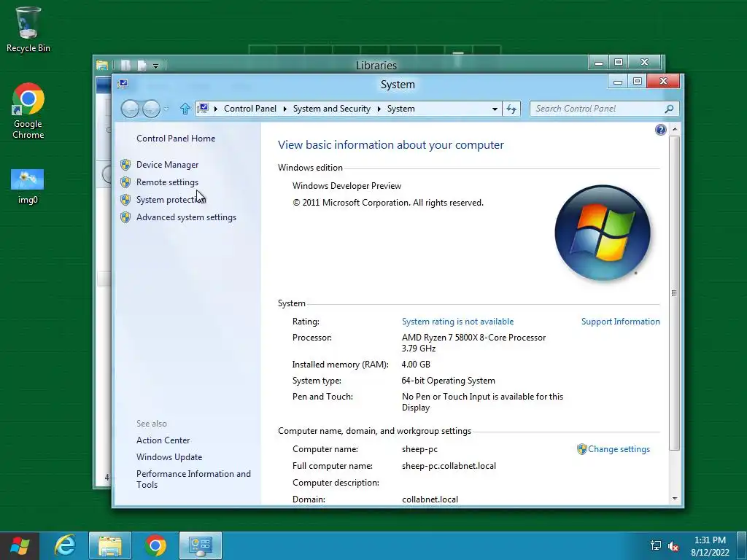Click the Back navigation button

point(130,109)
